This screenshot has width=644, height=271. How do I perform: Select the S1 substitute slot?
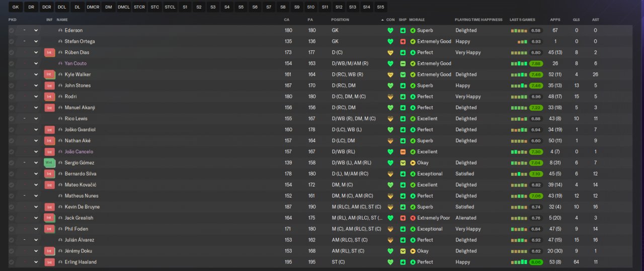tap(185, 7)
